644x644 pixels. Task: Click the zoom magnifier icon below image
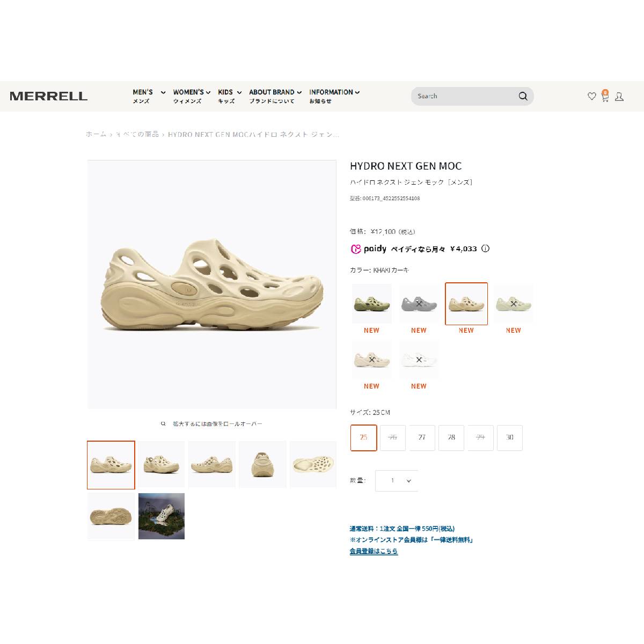pyautogui.click(x=163, y=424)
